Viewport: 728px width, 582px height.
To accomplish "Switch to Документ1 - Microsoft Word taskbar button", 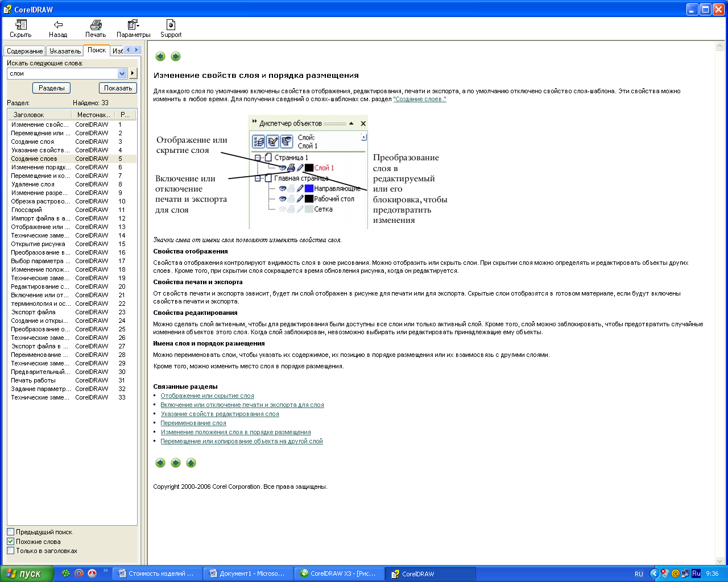I will pyautogui.click(x=249, y=573).
